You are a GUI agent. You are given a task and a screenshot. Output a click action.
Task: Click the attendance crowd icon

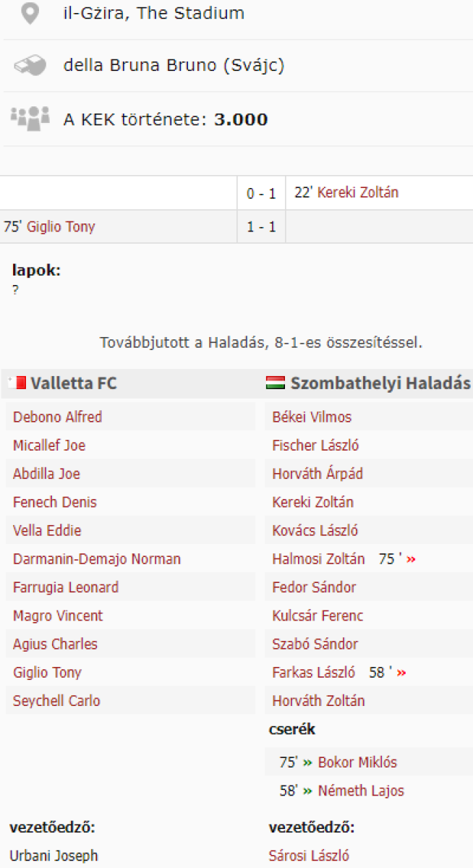pyautogui.click(x=30, y=118)
